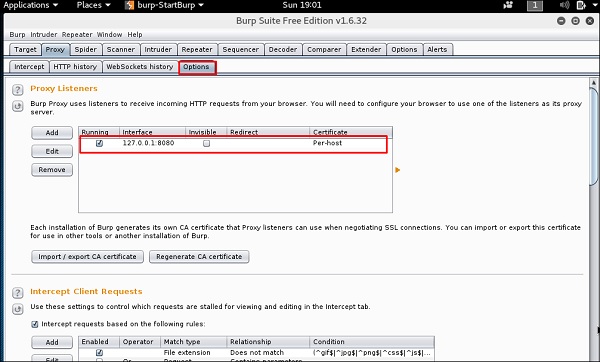This screenshot has width=600, height=362.
Task: Click the scrollbar up arrow
Action: point(593,83)
